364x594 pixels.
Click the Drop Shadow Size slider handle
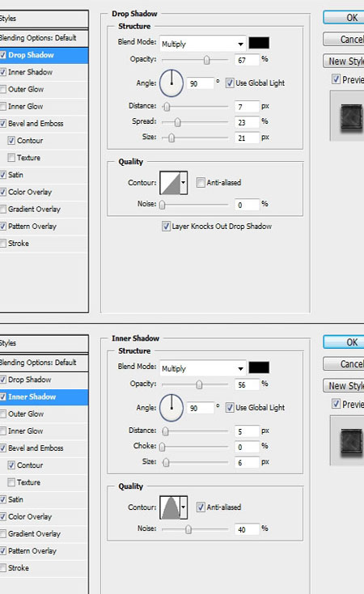pos(171,138)
